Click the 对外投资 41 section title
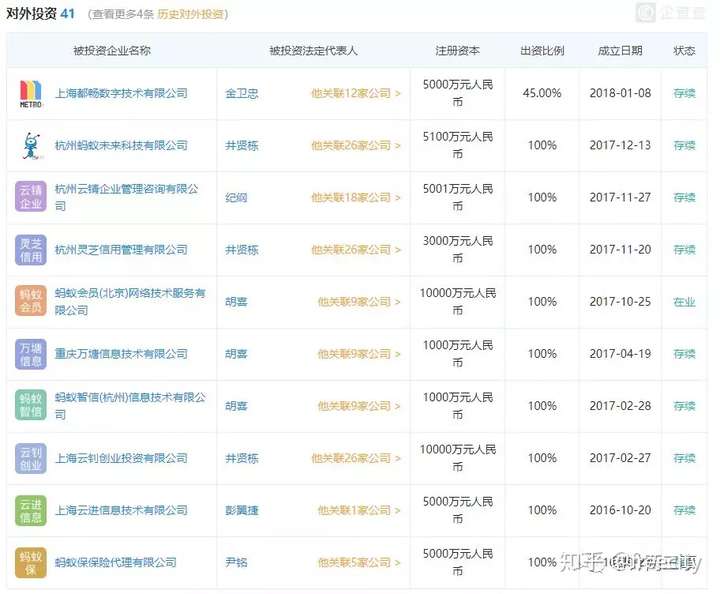 tap(40, 14)
